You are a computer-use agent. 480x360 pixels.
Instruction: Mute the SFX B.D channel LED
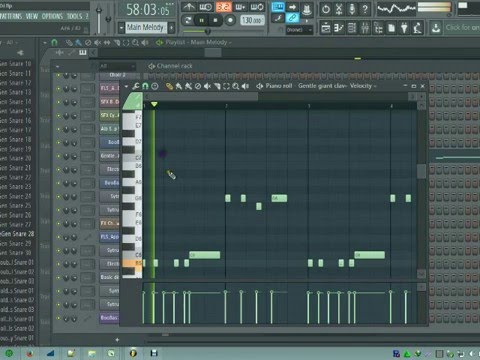coord(58,102)
